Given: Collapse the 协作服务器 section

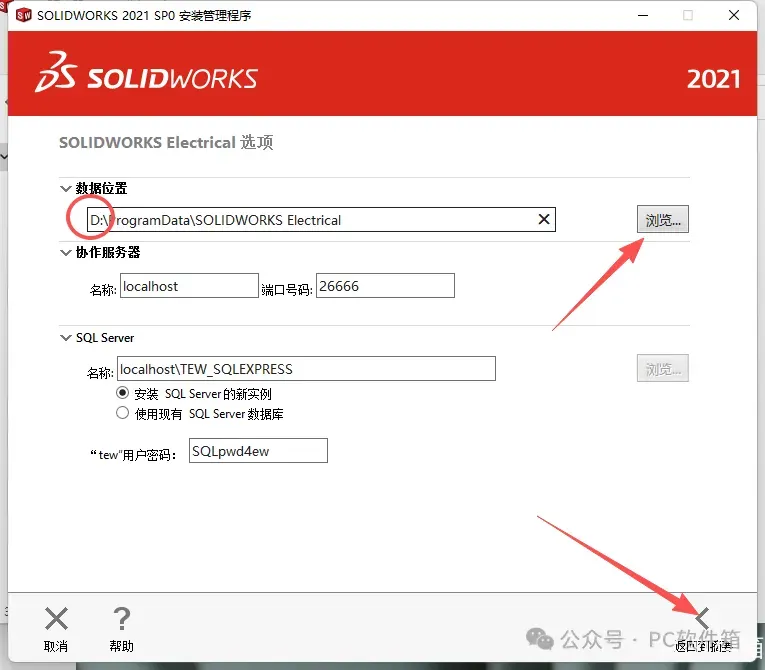Looking at the screenshot, I should 65,252.
